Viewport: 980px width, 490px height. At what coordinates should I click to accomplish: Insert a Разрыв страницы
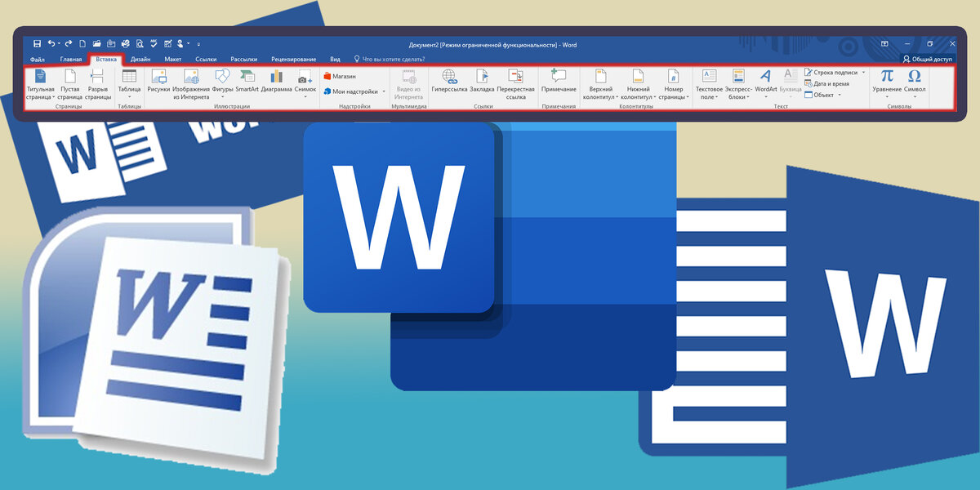tap(98, 86)
